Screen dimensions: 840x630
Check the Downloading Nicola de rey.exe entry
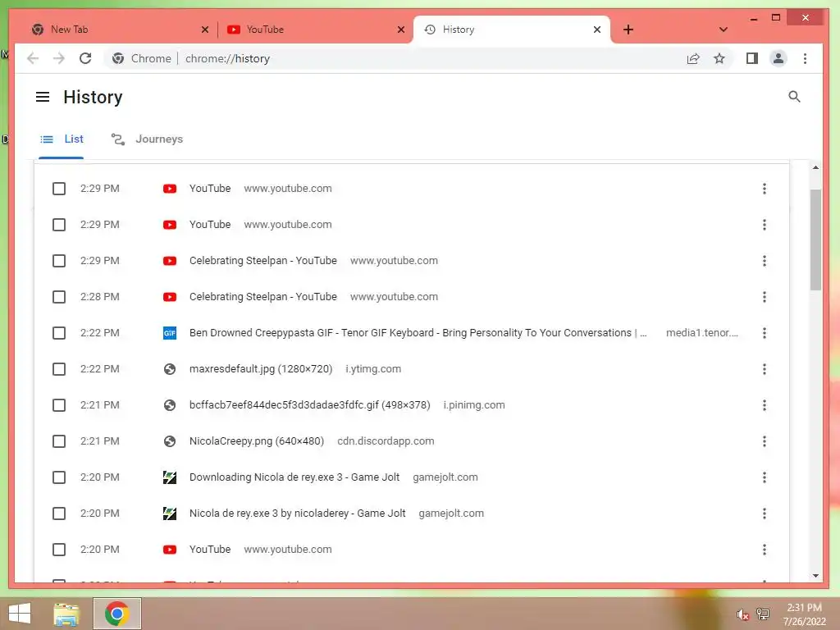(59, 477)
